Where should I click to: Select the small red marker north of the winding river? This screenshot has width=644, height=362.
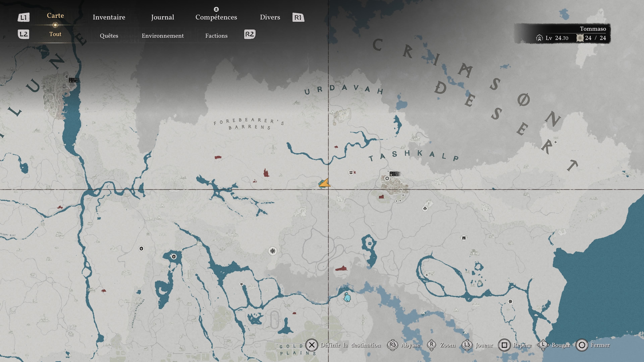click(x=336, y=147)
